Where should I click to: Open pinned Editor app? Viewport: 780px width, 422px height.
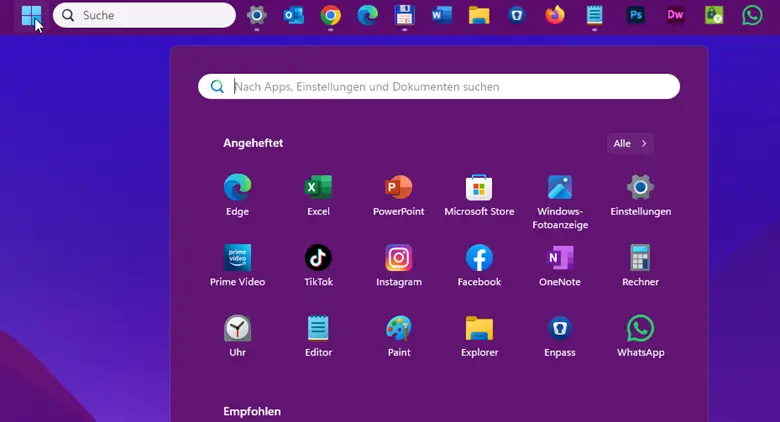point(318,336)
